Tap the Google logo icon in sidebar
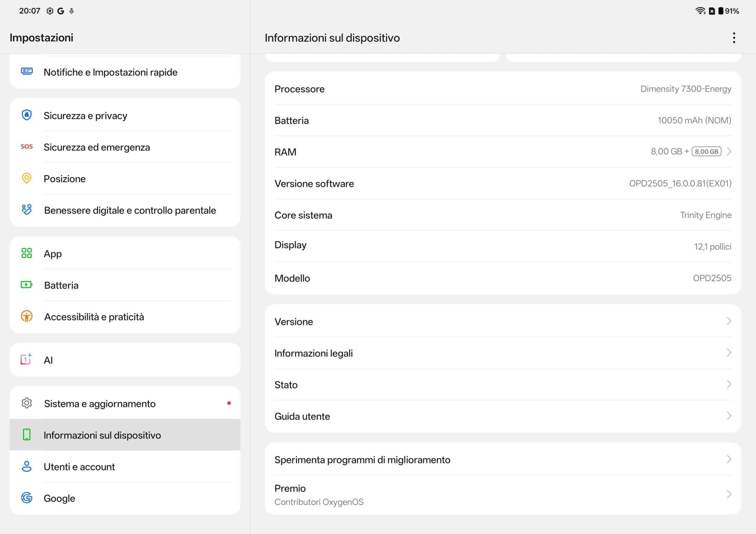 pyautogui.click(x=27, y=497)
